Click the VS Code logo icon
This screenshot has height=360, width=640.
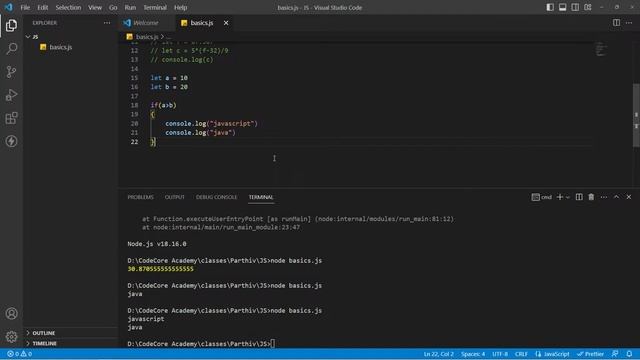pos(9,7)
